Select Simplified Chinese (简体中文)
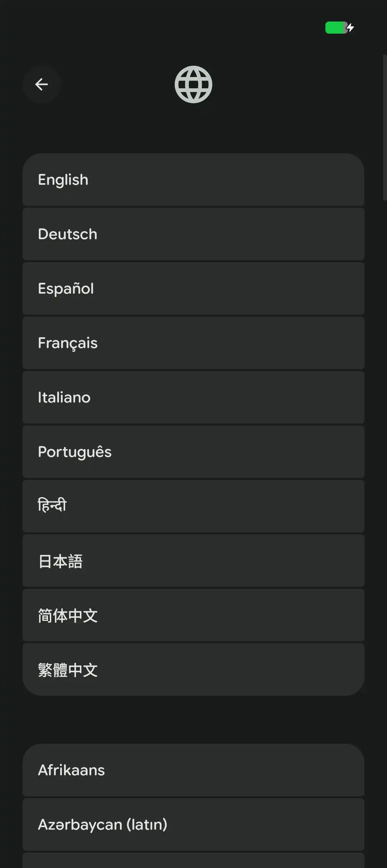Viewport: 387px width, 868px height. coord(193,615)
